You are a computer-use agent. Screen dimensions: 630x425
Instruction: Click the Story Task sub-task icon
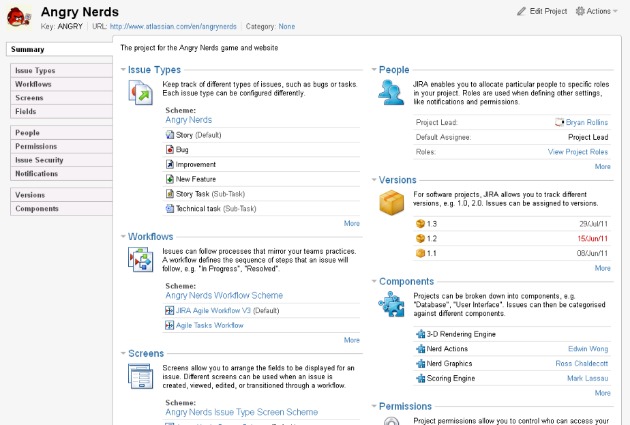(170, 194)
